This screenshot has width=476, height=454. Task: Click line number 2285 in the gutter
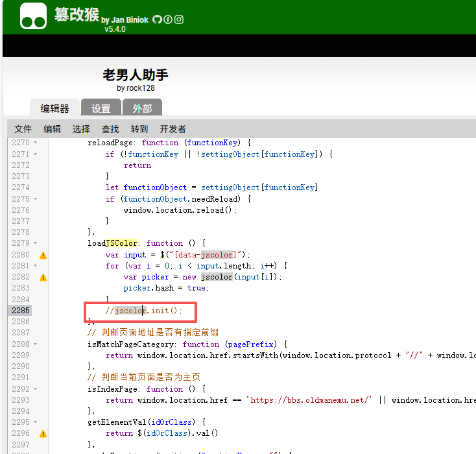(x=21, y=311)
